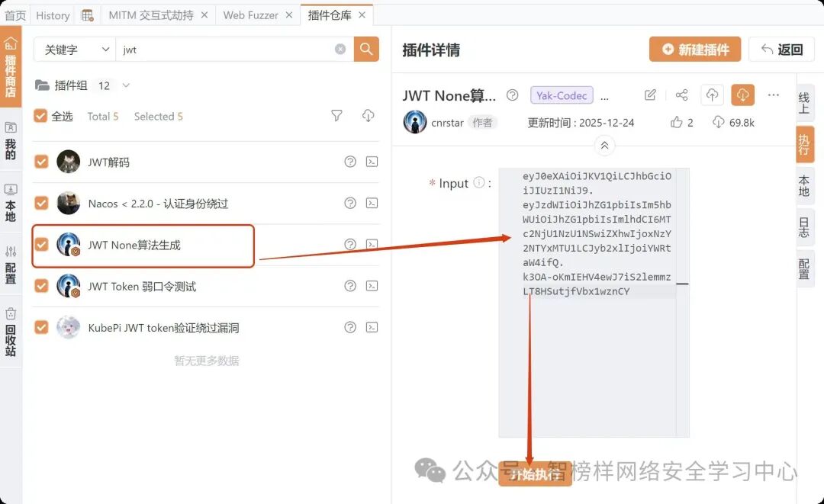Select the 执行 right side tab
Image resolution: width=824 pixels, height=504 pixels.
(x=804, y=144)
